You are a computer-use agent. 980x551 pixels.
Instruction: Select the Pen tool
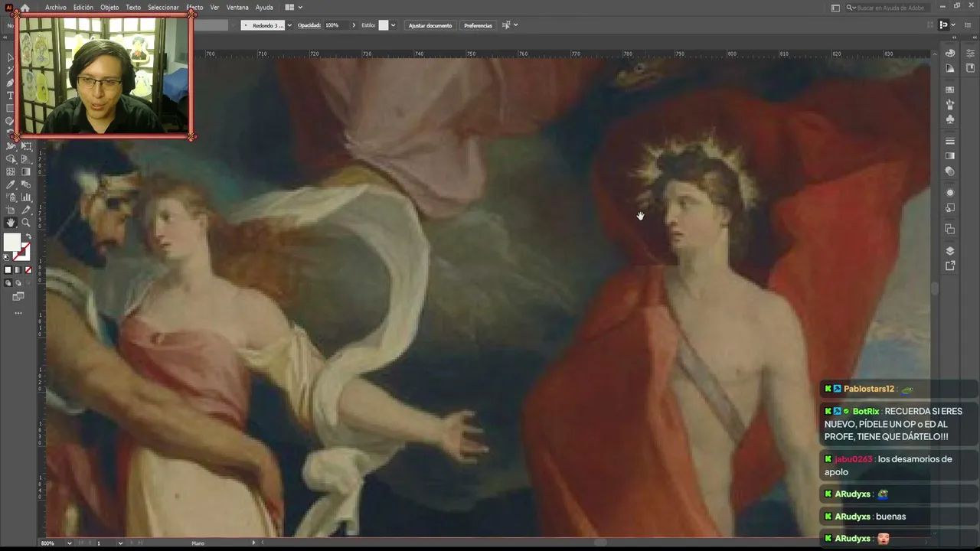(x=11, y=83)
